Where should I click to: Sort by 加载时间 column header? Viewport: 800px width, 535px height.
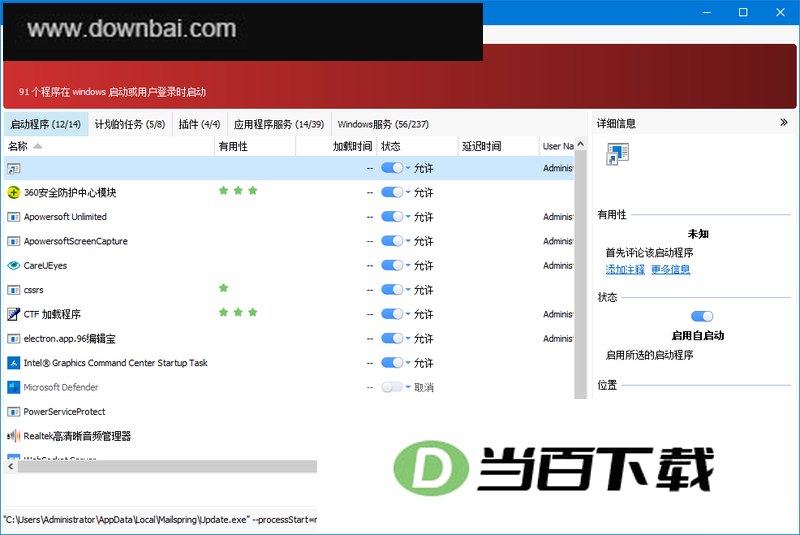(x=336, y=146)
